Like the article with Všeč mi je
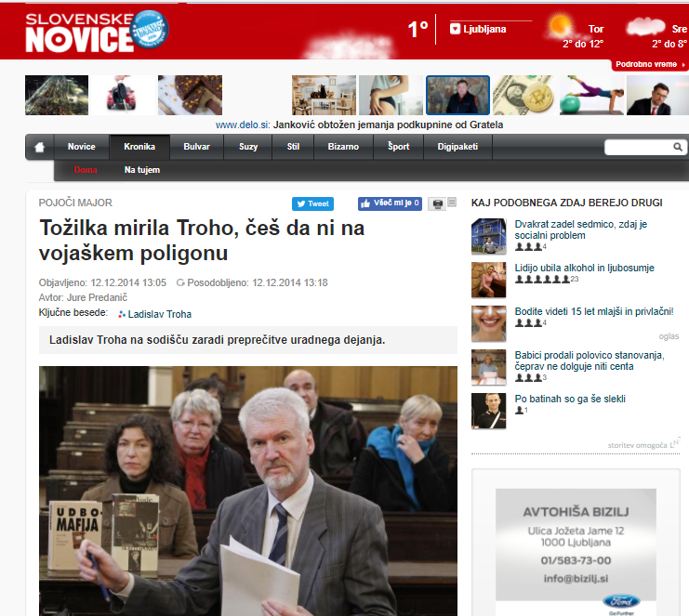 click(391, 203)
